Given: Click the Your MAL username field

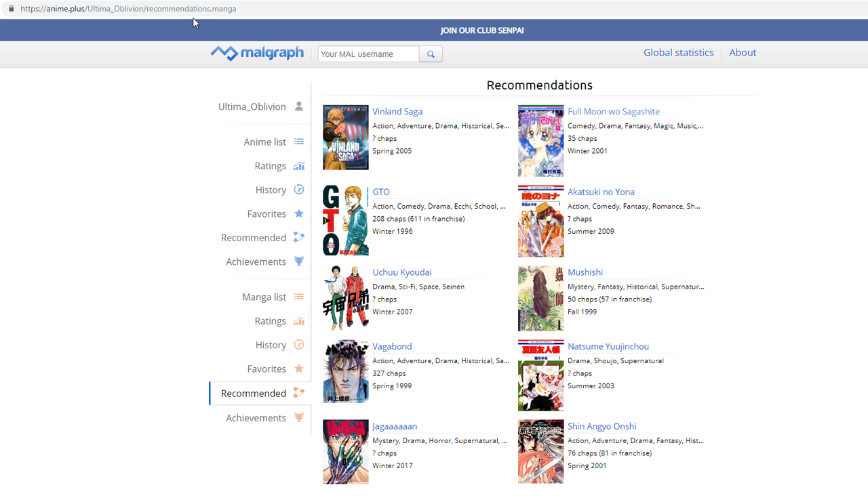Looking at the screenshot, I should tap(368, 54).
